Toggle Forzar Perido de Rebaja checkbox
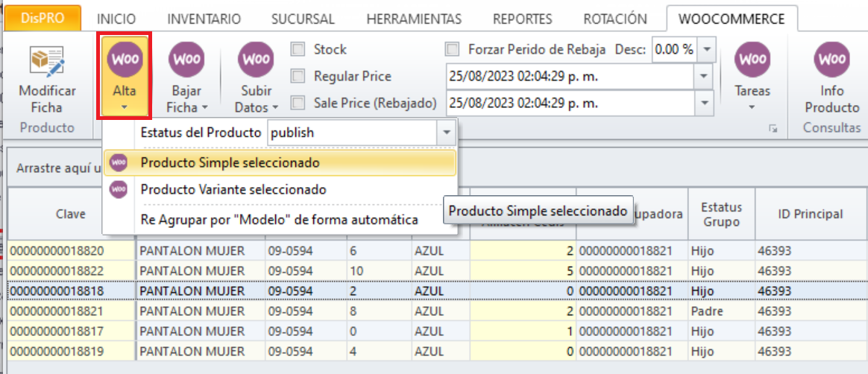 453,49
